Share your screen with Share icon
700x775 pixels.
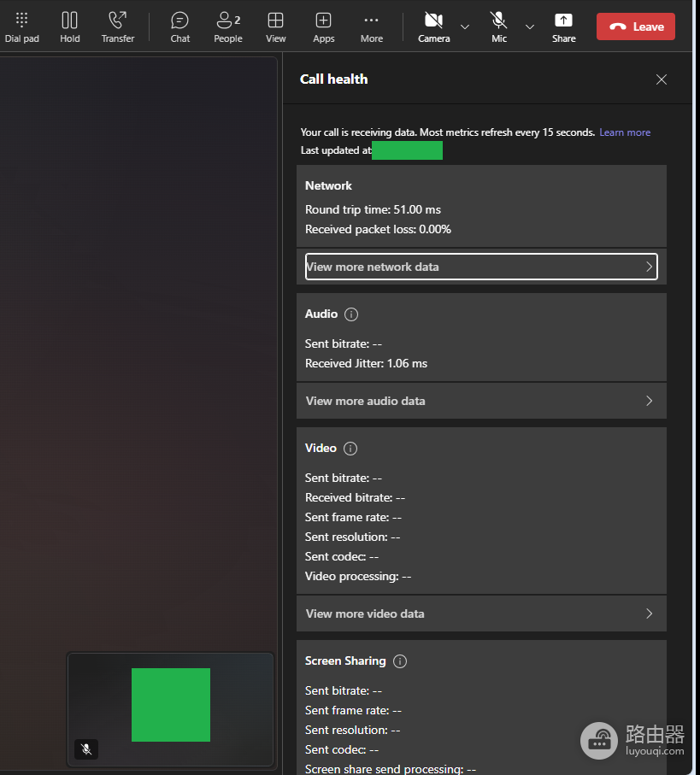click(x=563, y=27)
